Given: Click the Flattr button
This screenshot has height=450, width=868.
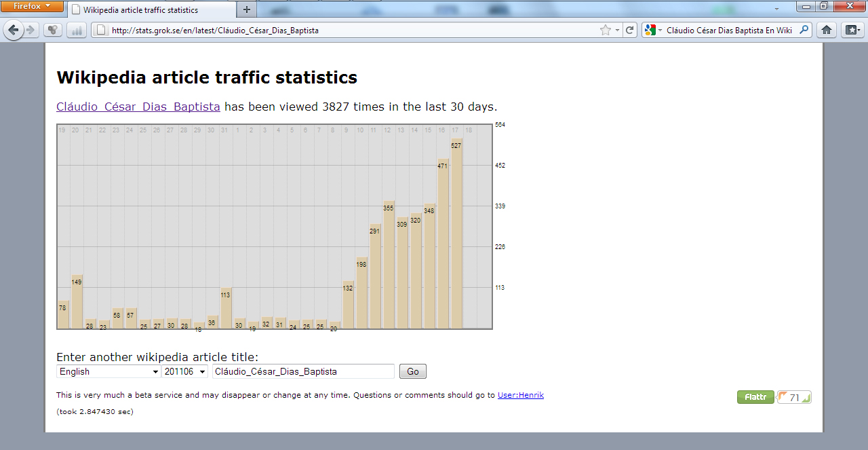Looking at the screenshot, I should (x=755, y=397).
